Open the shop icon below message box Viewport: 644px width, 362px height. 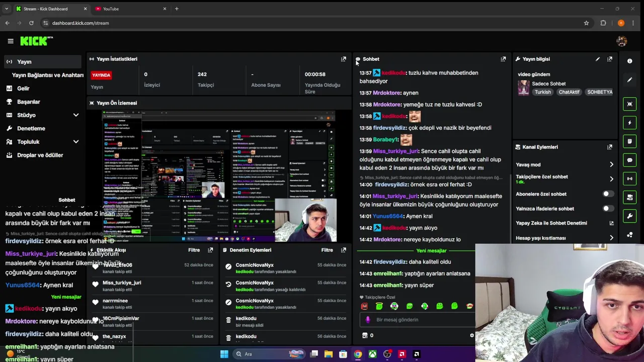[365, 335]
